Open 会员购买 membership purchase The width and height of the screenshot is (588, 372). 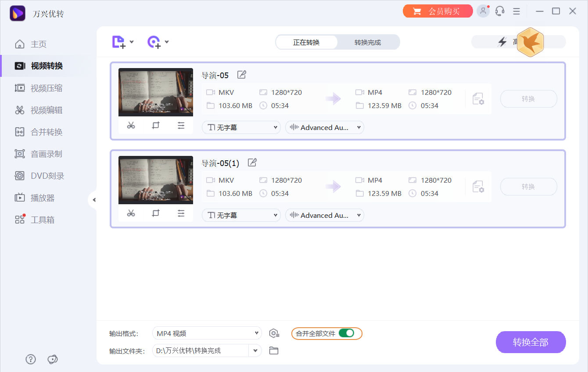(437, 11)
